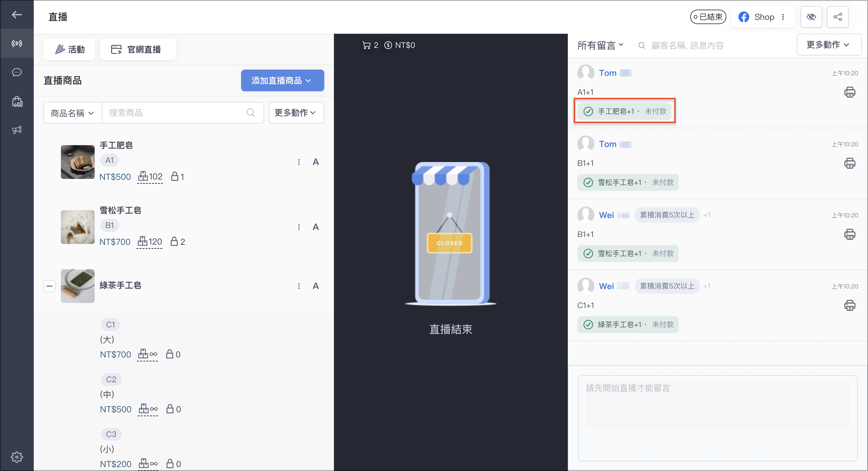Open 添加直播商品 dropdown button
The image size is (868, 471).
point(282,80)
